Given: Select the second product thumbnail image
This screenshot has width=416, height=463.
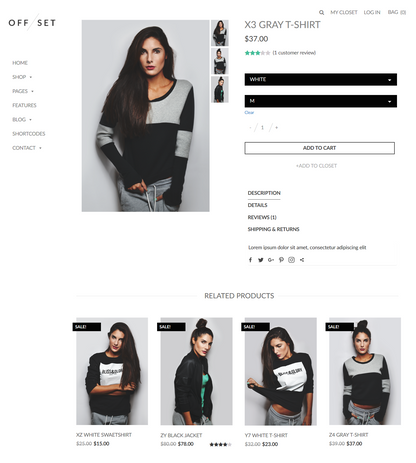Looking at the screenshot, I should click(220, 61).
